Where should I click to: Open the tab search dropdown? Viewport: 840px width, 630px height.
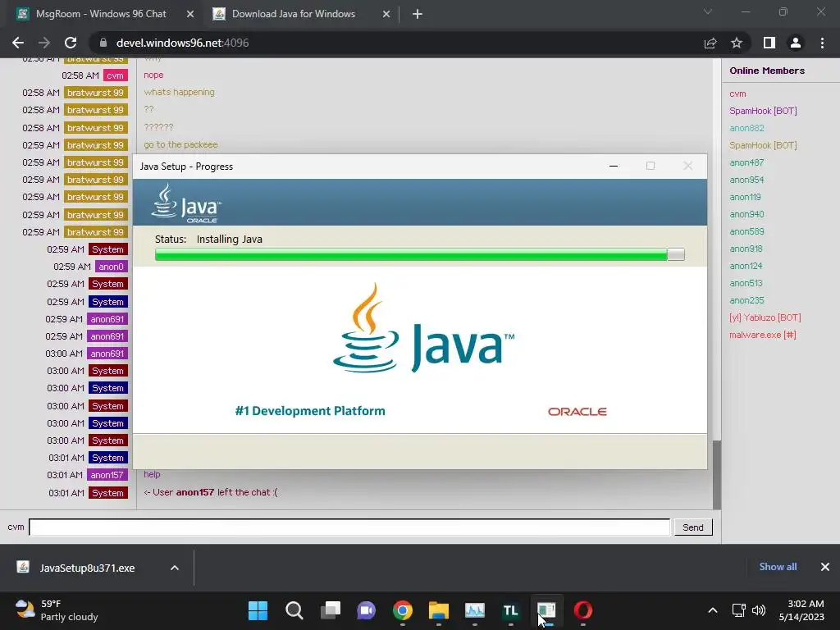coord(708,11)
